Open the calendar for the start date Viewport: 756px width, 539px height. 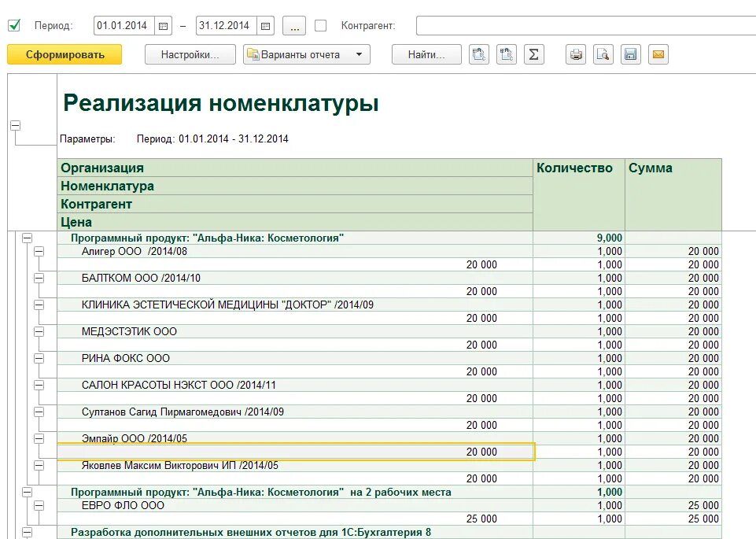pos(162,24)
